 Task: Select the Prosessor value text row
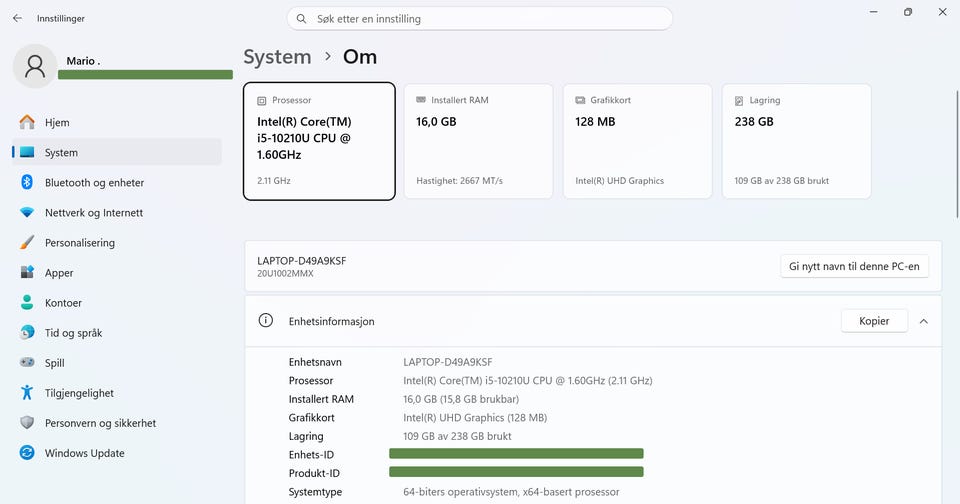click(x=528, y=380)
